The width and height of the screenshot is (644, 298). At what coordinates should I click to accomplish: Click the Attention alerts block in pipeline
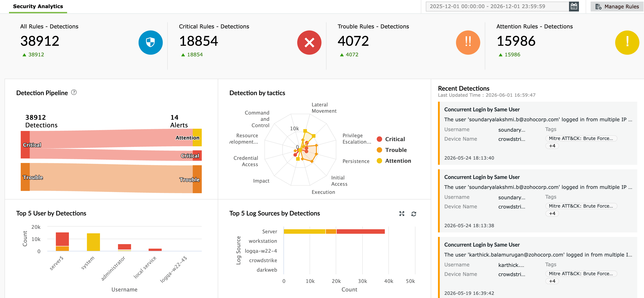click(x=197, y=137)
